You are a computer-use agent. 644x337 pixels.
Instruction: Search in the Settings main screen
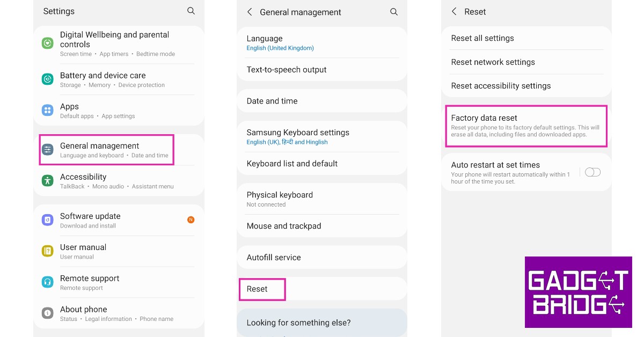tap(191, 11)
